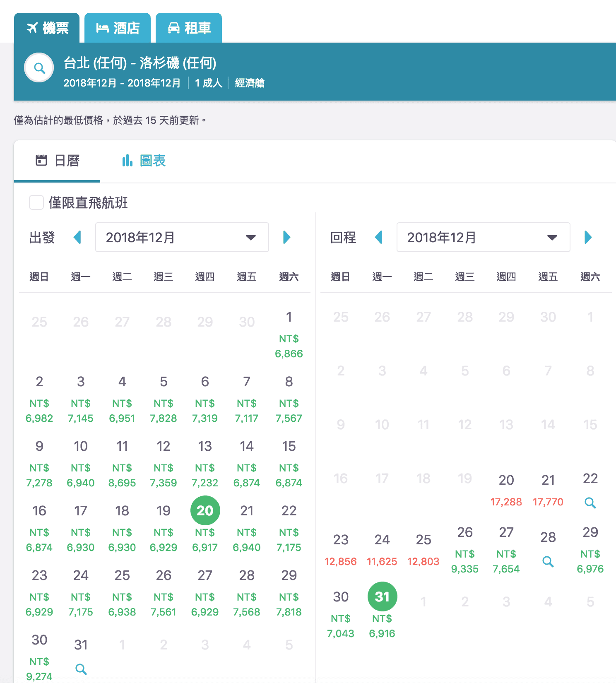The width and height of the screenshot is (616, 683).
Task: Select departure December 5 priced NT$7,828
Action: pyautogui.click(x=164, y=399)
